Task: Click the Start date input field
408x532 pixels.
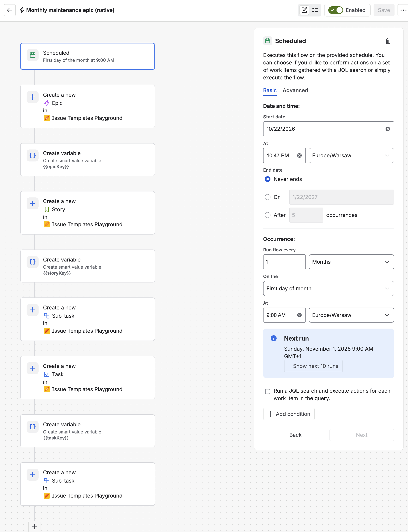Action: pyautogui.click(x=328, y=129)
